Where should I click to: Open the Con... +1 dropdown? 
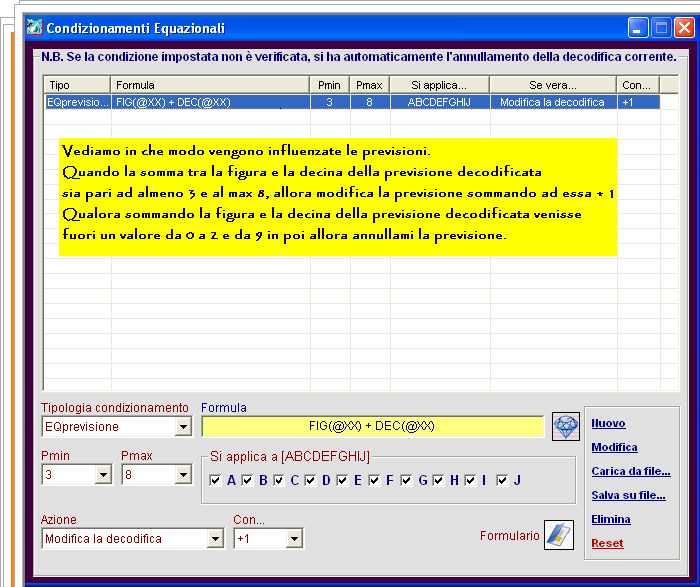tap(294, 539)
